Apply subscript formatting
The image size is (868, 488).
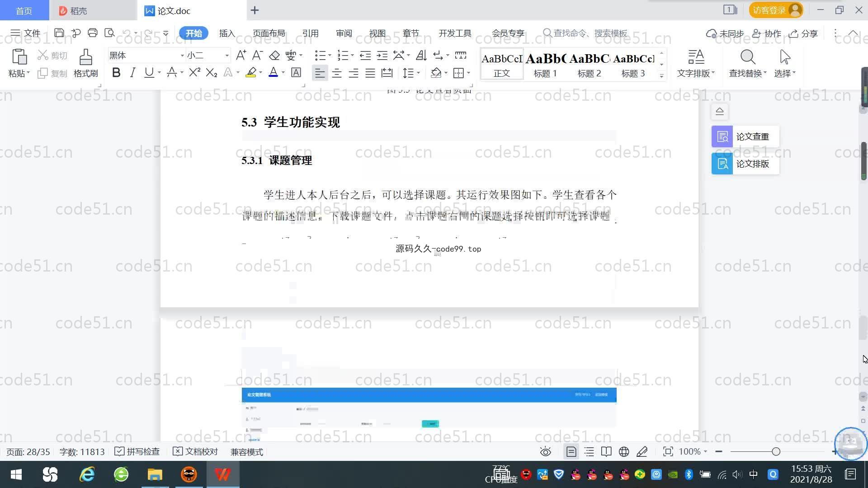(212, 73)
